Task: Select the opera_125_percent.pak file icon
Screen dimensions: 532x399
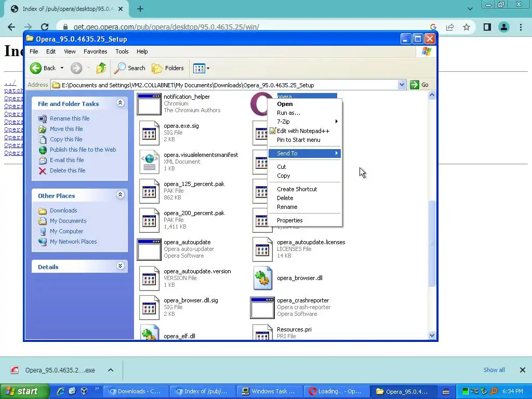Action: tap(149, 191)
